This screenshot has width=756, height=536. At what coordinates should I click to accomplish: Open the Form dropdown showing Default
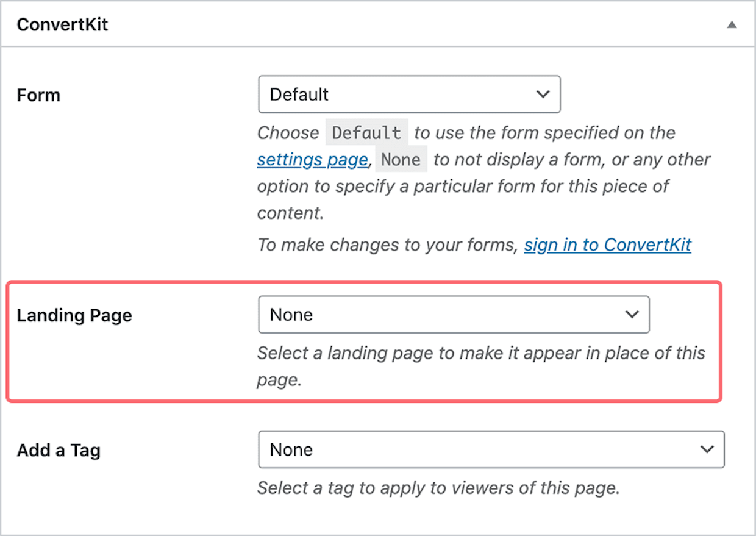409,95
